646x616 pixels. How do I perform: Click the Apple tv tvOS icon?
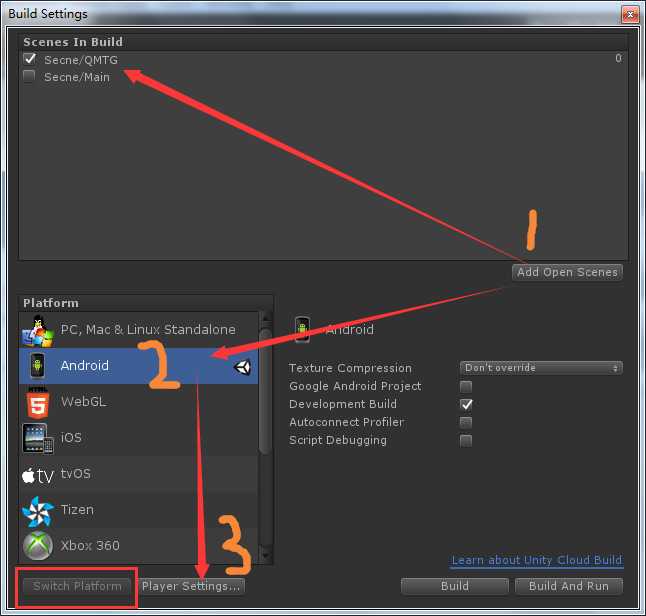point(38,475)
